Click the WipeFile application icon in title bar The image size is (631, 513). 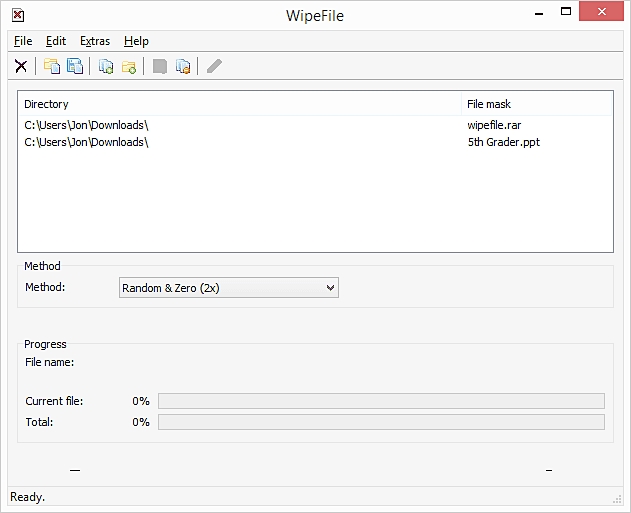pos(18,15)
